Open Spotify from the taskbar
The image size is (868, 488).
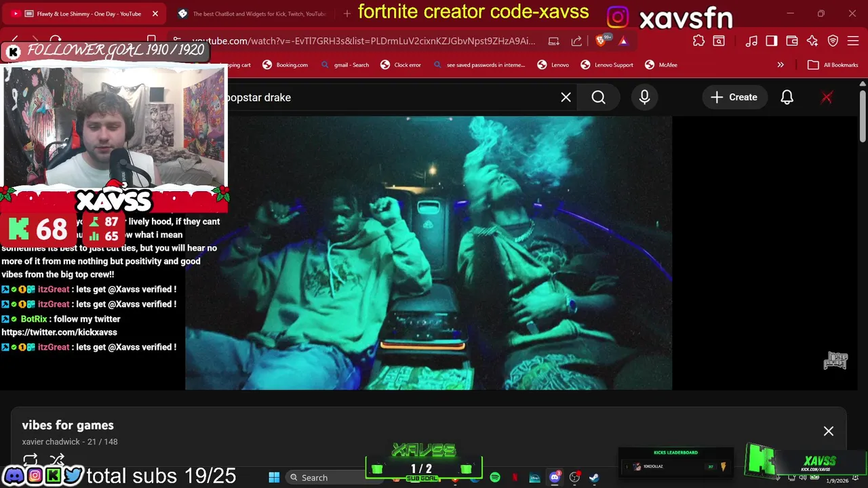coord(495,478)
